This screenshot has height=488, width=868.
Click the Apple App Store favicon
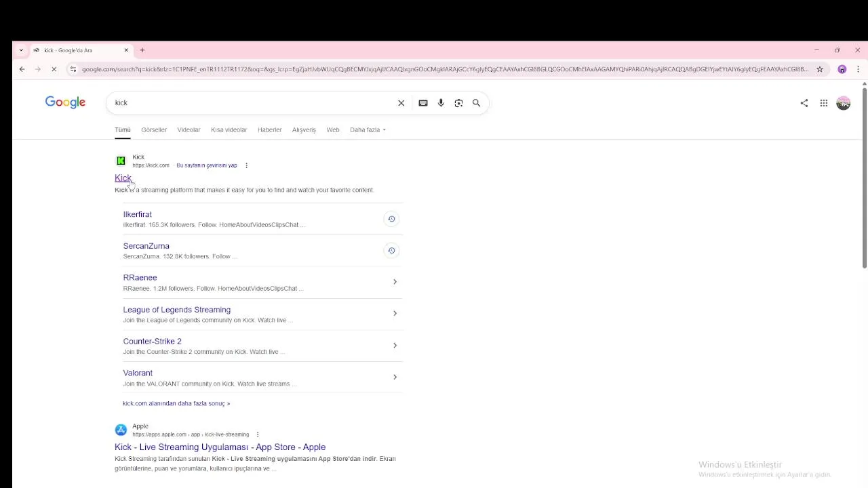pos(121,430)
